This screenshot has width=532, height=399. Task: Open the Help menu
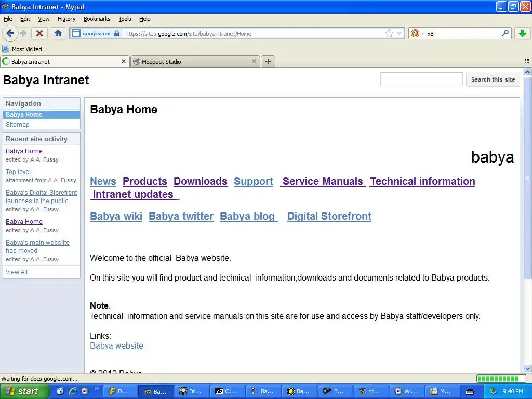(x=145, y=19)
